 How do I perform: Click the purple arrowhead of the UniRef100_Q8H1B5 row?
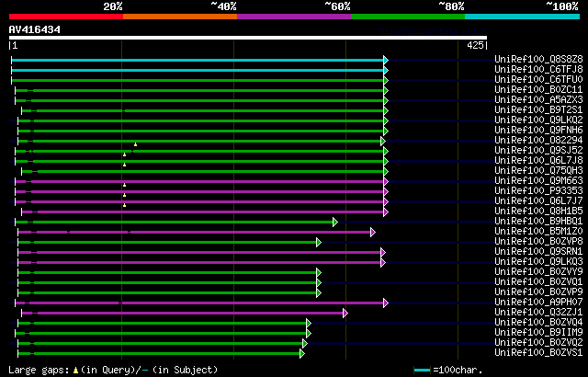click(386, 211)
